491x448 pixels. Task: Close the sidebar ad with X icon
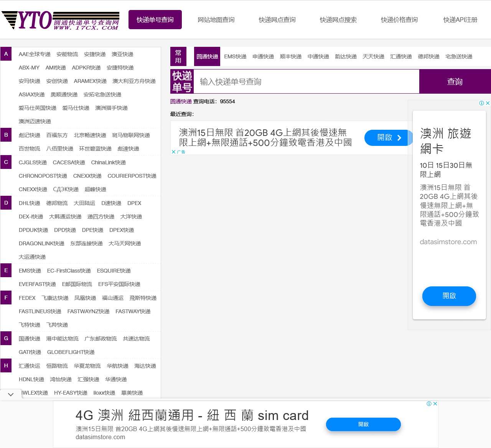click(x=488, y=103)
